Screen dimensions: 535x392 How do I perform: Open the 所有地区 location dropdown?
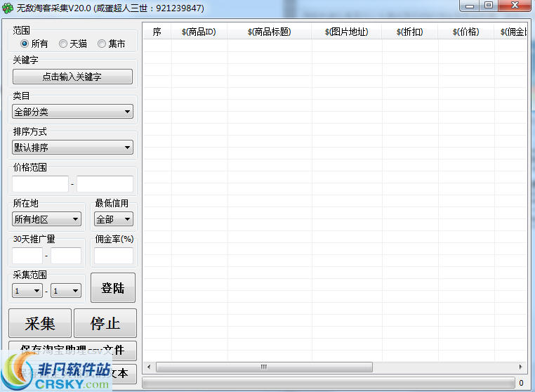[46, 219]
